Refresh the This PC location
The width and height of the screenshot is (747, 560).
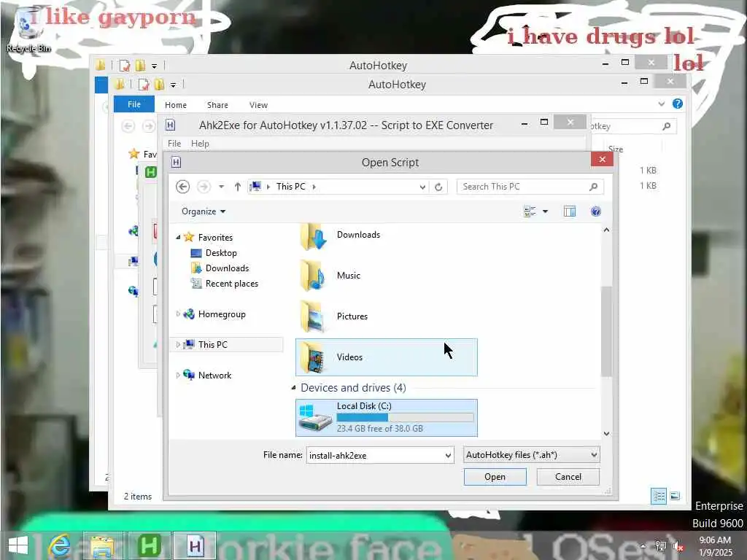pyautogui.click(x=438, y=187)
